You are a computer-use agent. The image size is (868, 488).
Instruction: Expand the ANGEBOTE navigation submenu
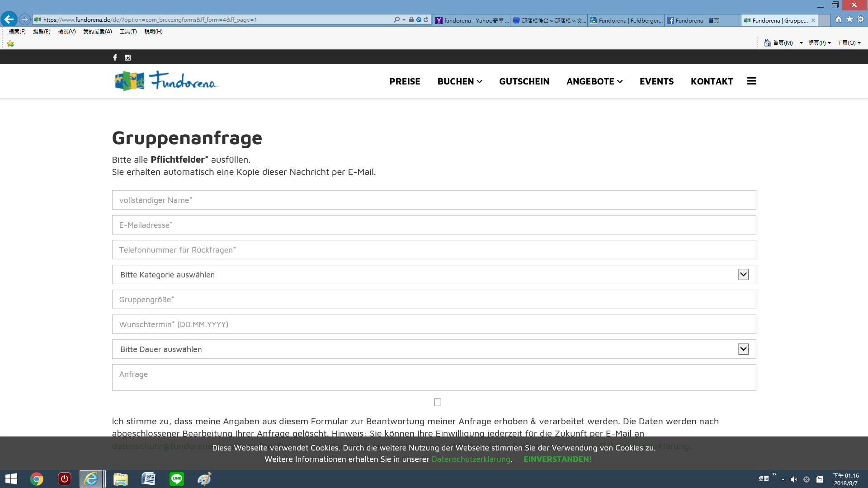coord(594,81)
